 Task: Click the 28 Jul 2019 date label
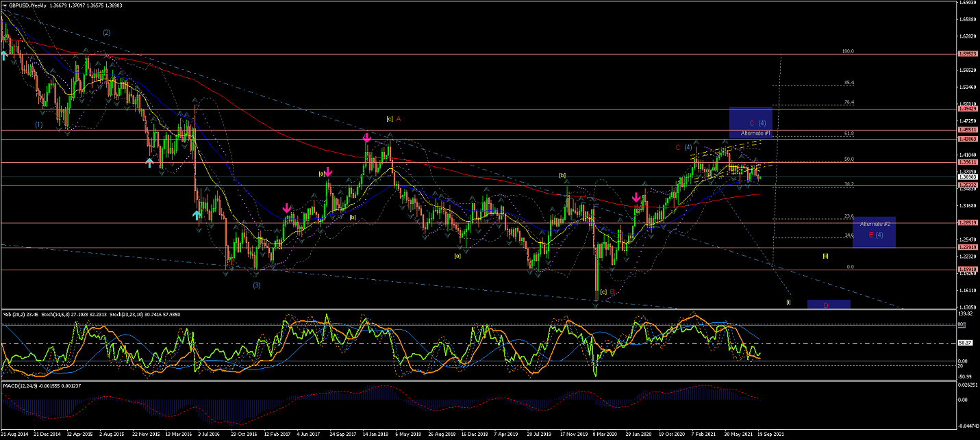540,434
